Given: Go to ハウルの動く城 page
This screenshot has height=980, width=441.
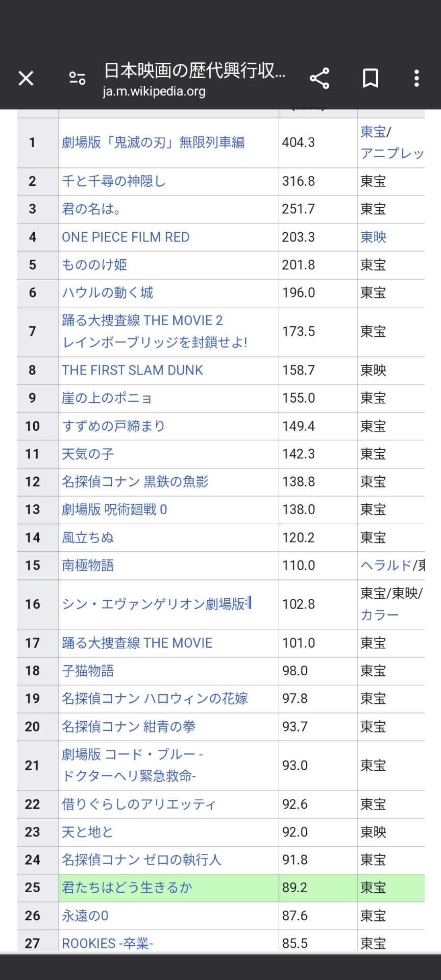Looking at the screenshot, I should (x=108, y=293).
